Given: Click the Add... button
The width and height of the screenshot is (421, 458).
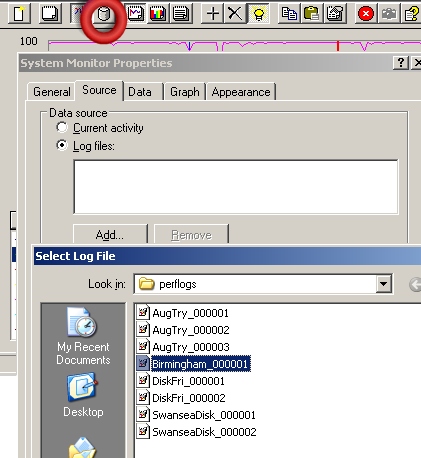Looking at the screenshot, I should pos(110,235).
